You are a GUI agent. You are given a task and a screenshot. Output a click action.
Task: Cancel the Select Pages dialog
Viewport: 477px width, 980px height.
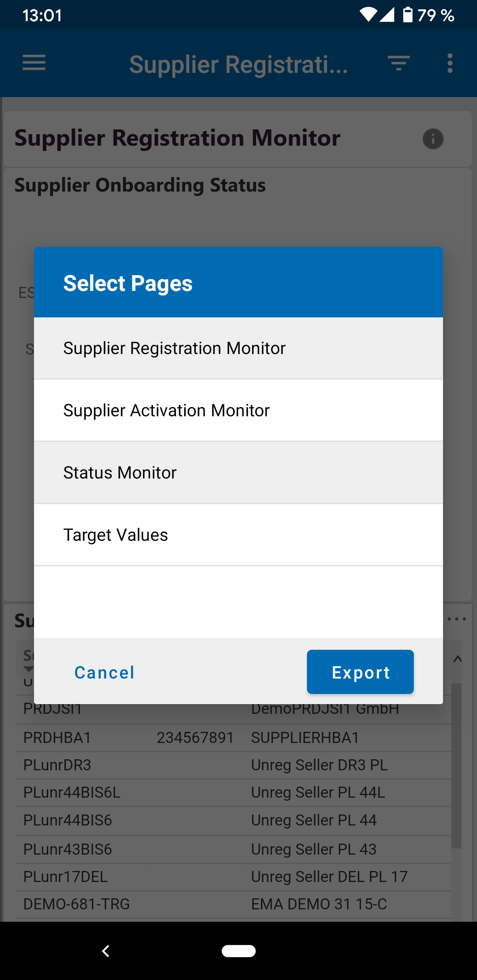[x=104, y=672]
